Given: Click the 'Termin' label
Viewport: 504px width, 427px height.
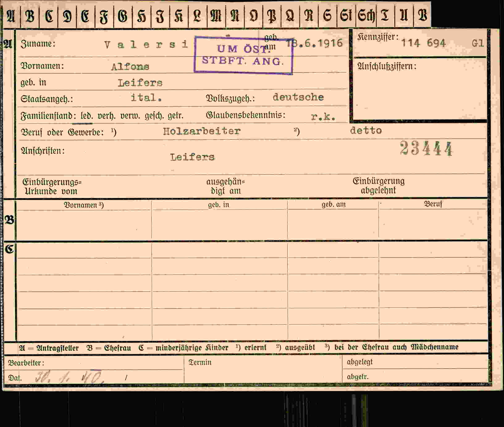Looking at the screenshot, I should point(200,362).
